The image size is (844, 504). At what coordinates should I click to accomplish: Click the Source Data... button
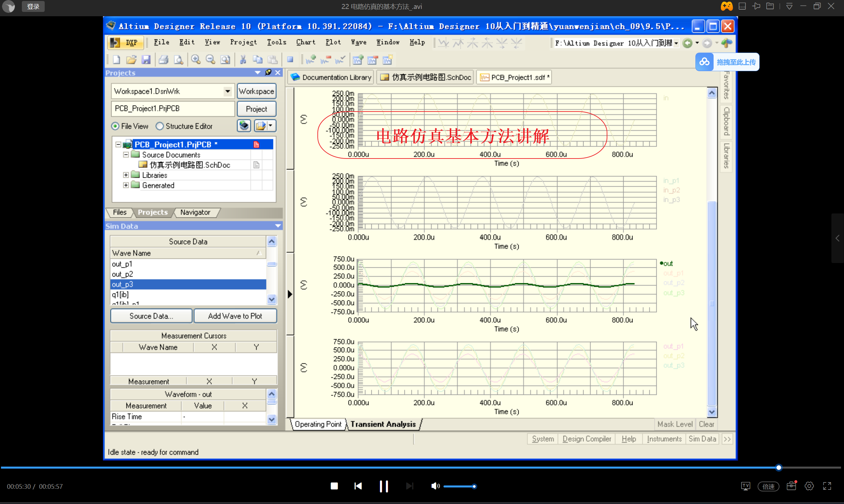point(151,316)
